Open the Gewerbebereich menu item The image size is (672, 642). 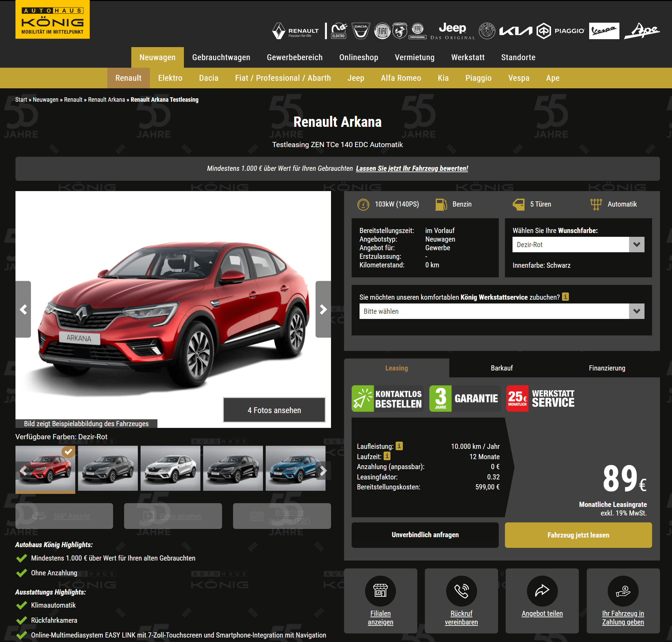point(295,57)
